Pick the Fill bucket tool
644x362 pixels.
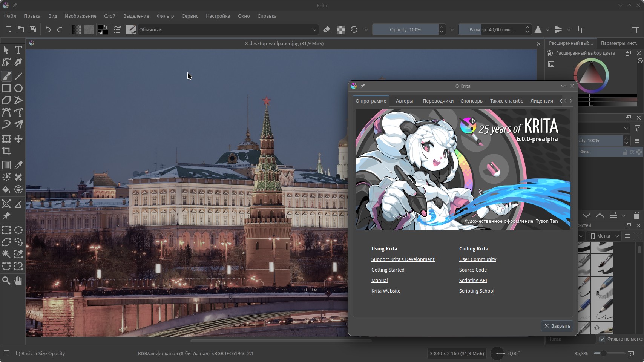pyautogui.click(x=6, y=189)
